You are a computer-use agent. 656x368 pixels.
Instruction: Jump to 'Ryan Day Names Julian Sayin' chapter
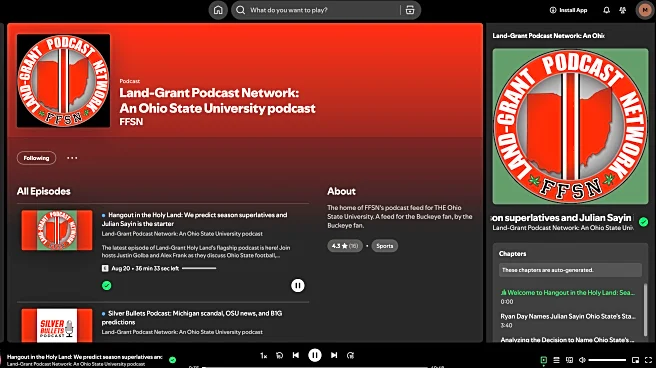coord(567,320)
